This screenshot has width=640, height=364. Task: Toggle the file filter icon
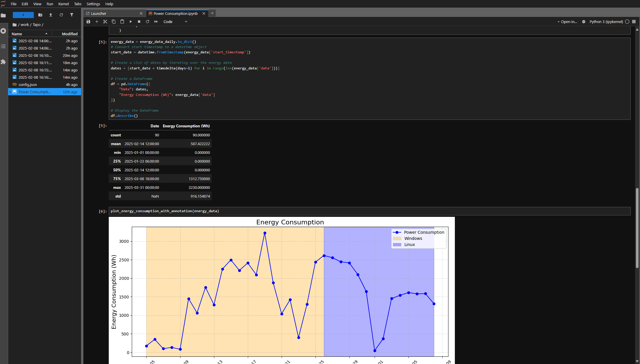72,15
